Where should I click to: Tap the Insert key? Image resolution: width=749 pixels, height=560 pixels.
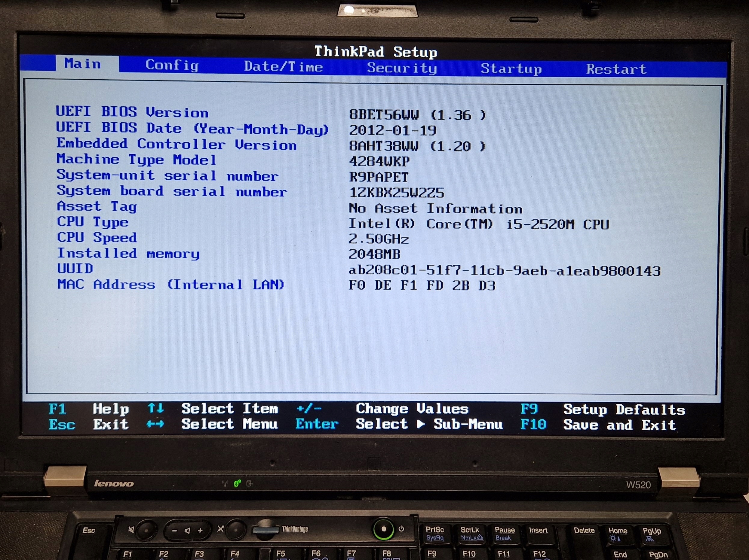tap(539, 534)
